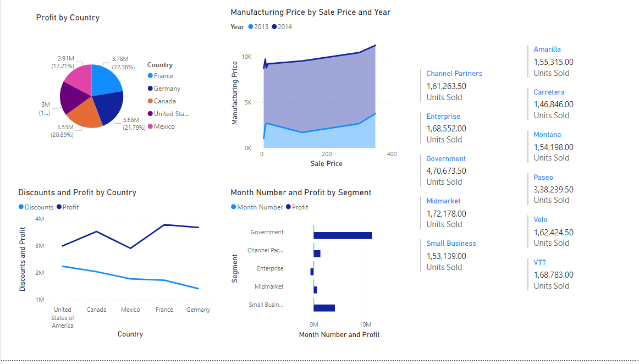Toggle the 2013 year legend filter

[x=258, y=26]
